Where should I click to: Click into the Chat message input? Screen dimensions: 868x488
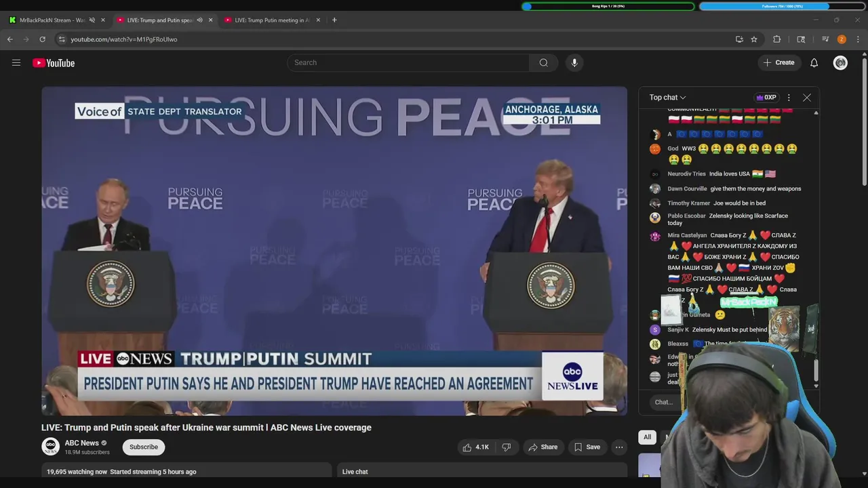click(665, 403)
